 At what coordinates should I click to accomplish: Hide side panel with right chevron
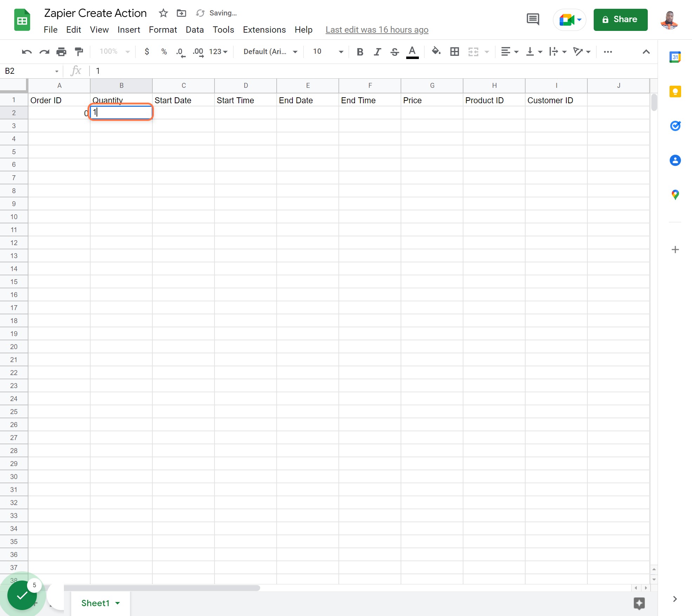tap(675, 599)
